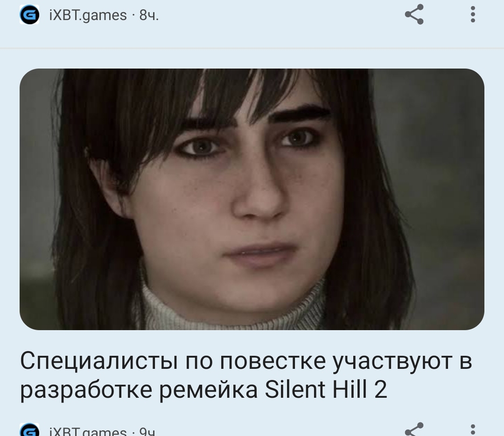Open headline "Специалисты по повестке участвуют"
Image resolution: width=504 pixels, height=436 pixels.
(246, 374)
